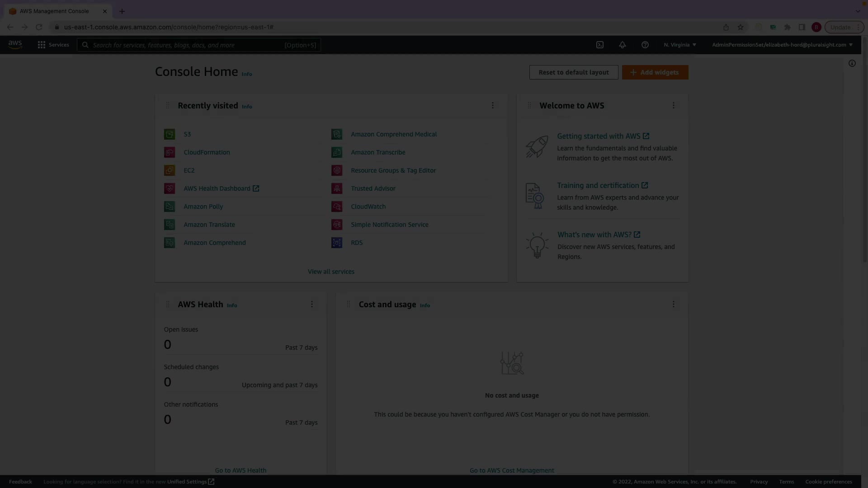Expand the AdminPermissionSet account dropdown
Screen dimensions: 868x488
pyautogui.click(x=782, y=45)
